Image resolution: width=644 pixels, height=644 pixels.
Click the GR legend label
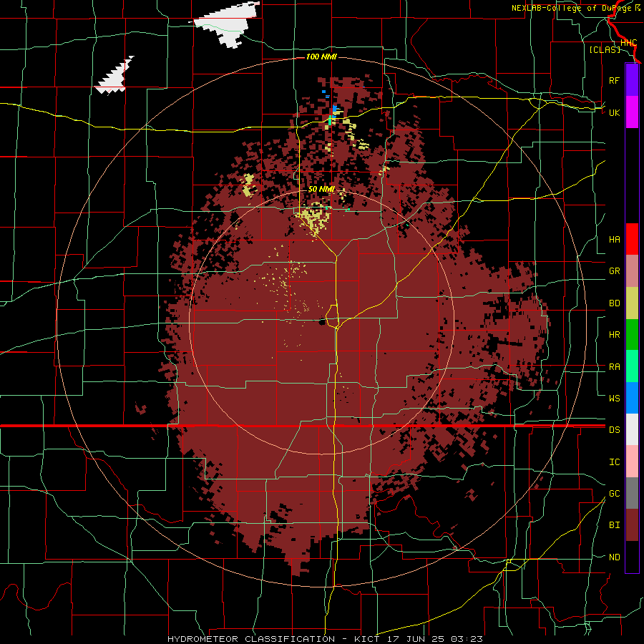click(614, 271)
